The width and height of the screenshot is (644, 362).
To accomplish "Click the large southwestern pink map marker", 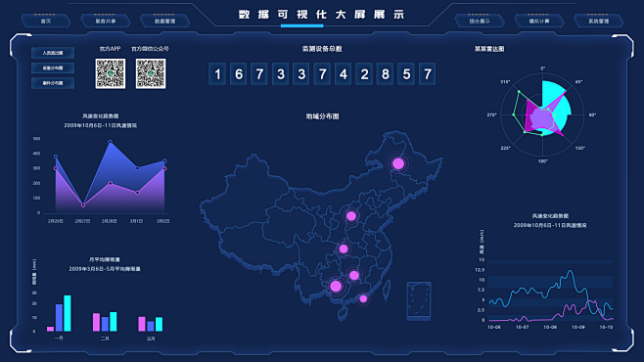I will pyautogui.click(x=336, y=286).
